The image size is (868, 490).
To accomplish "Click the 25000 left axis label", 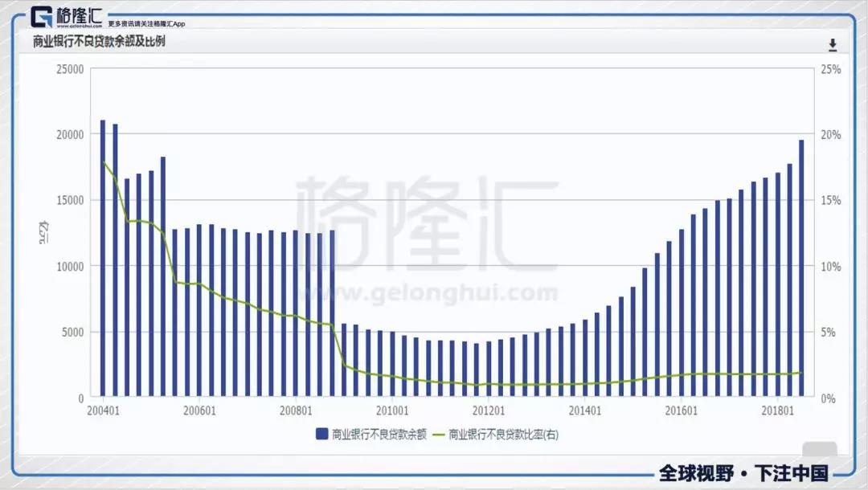I will (70, 70).
